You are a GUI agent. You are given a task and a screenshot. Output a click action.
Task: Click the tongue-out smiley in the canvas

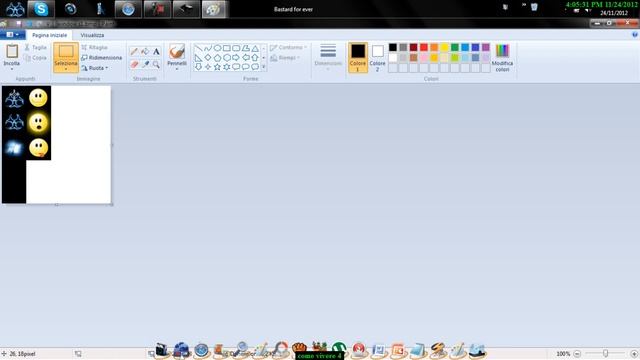pos(39,148)
